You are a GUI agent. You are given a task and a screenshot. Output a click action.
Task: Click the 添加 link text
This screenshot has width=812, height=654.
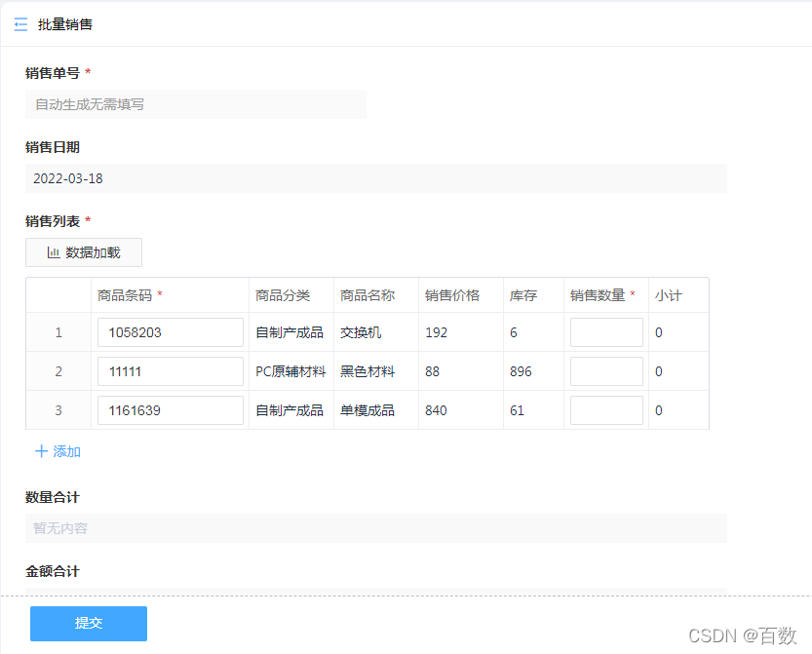click(67, 451)
